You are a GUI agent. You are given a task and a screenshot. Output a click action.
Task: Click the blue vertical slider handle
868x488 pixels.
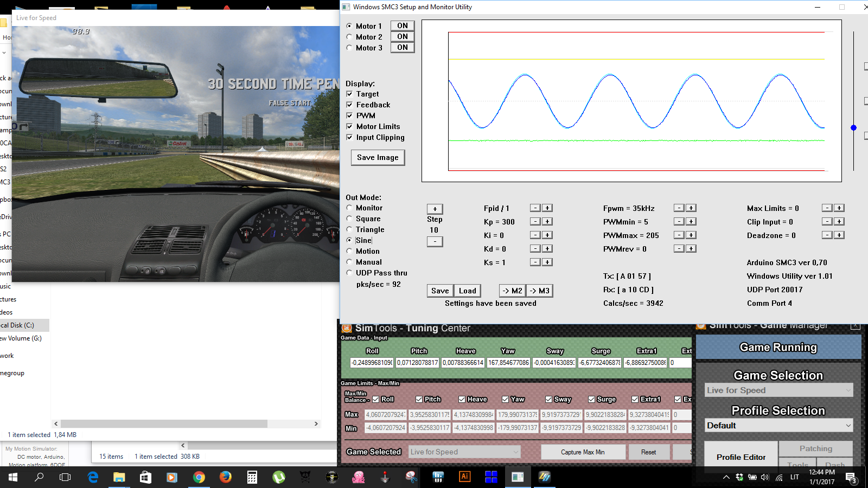point(853,128)
